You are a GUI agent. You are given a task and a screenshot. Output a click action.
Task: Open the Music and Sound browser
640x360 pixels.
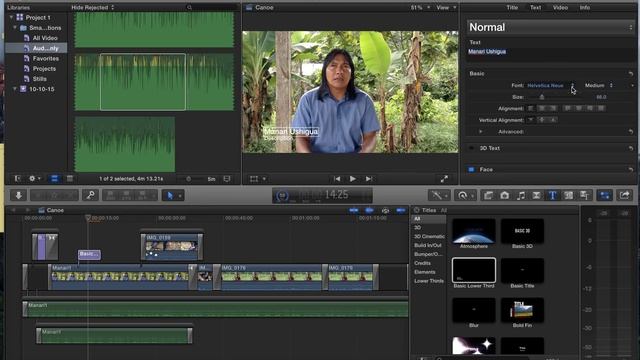click(x=521, y=196)
